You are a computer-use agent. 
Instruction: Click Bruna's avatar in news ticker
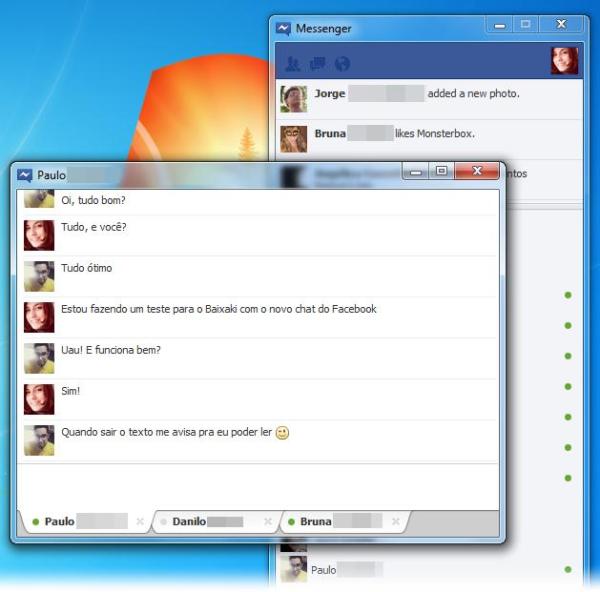293,137
